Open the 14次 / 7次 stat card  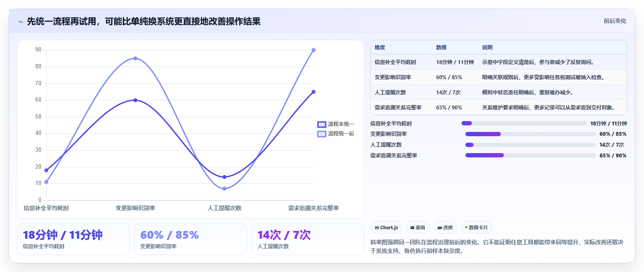308,239
